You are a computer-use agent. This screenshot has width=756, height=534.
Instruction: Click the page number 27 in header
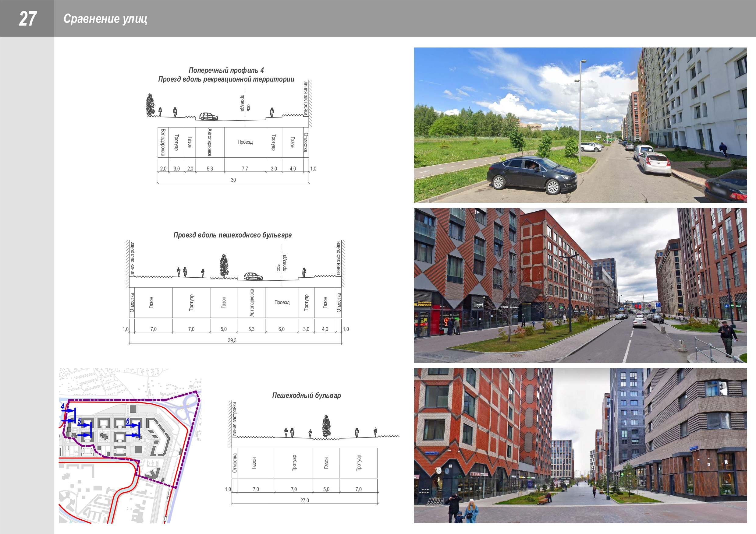(x=28, y=19)
